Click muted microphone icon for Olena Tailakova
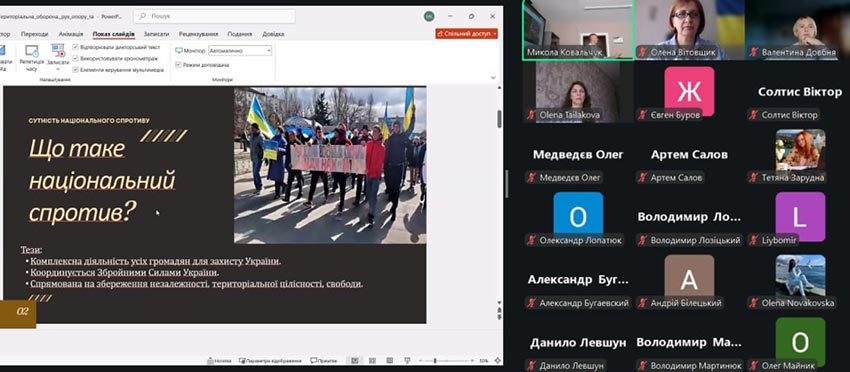Screen dimensions: 850x372 pyautogui.click(x=532, y=115)
